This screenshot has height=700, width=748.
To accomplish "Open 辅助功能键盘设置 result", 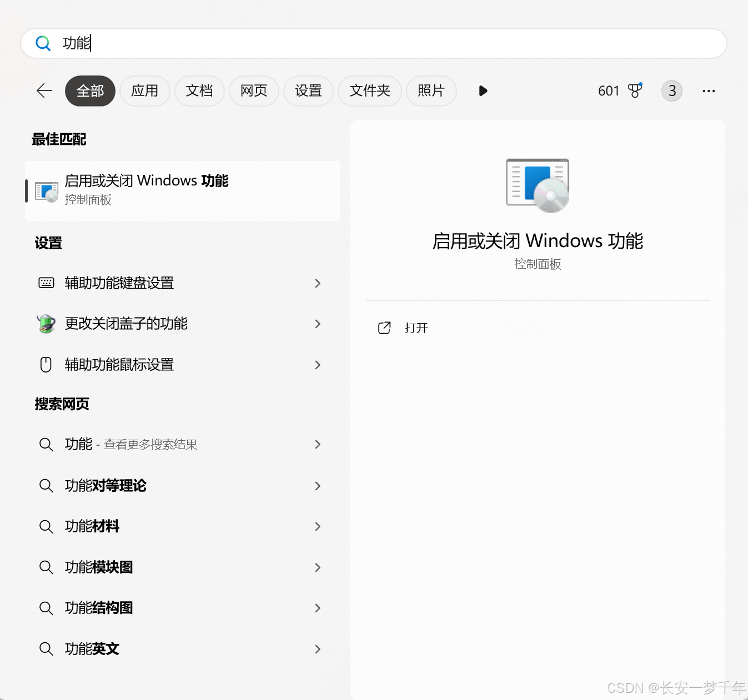I will click(183, 283).
